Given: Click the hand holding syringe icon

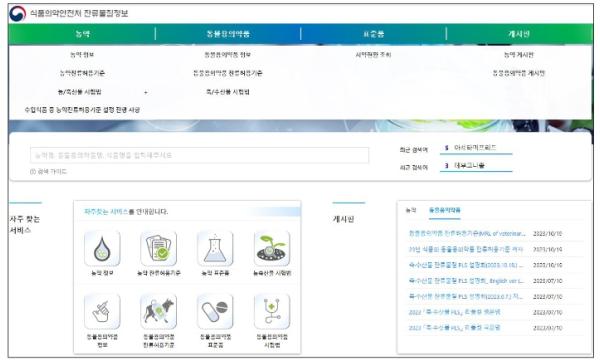Looking at the screenshot, I should (x=102, y=311).
